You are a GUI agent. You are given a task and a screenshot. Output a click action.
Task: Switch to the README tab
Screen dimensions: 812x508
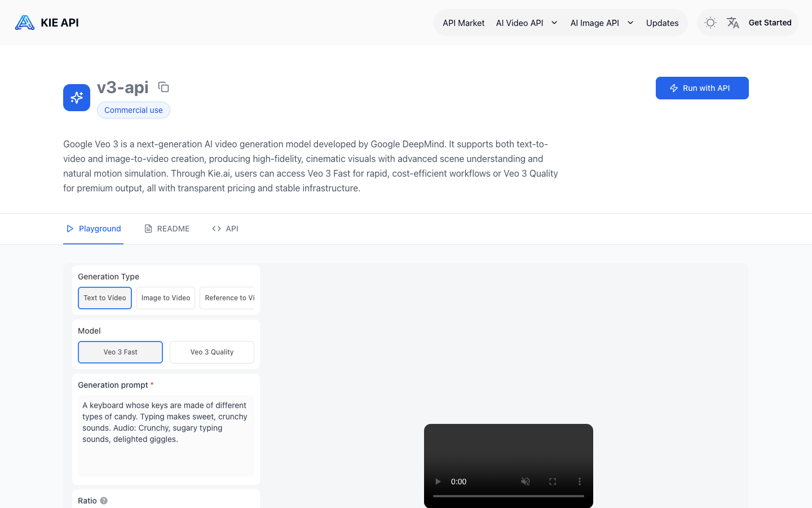pos(167,229)
